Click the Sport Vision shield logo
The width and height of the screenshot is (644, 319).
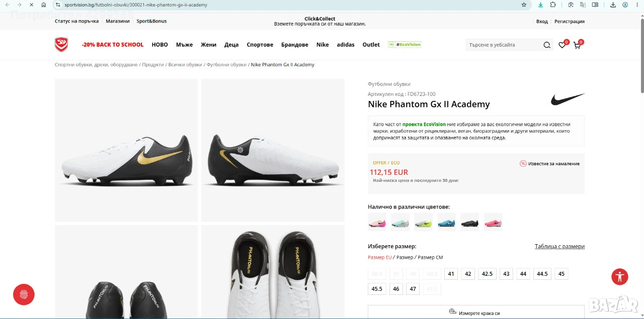tap(61, 45)
